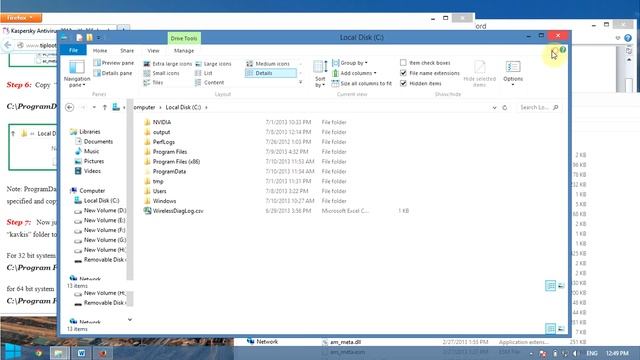The height and width of the screenshot is (360, 640).
Task: Choose Large icons layout
Action: (213, 64)
